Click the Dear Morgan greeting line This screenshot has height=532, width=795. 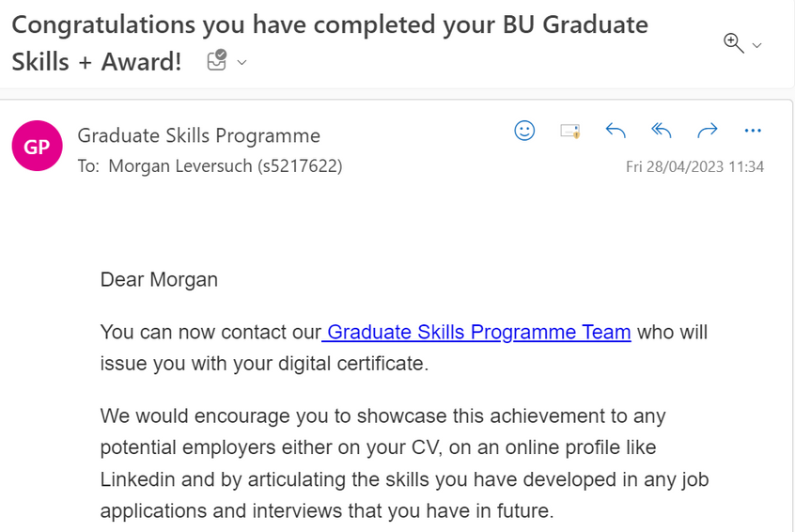[x=159, y=279]
